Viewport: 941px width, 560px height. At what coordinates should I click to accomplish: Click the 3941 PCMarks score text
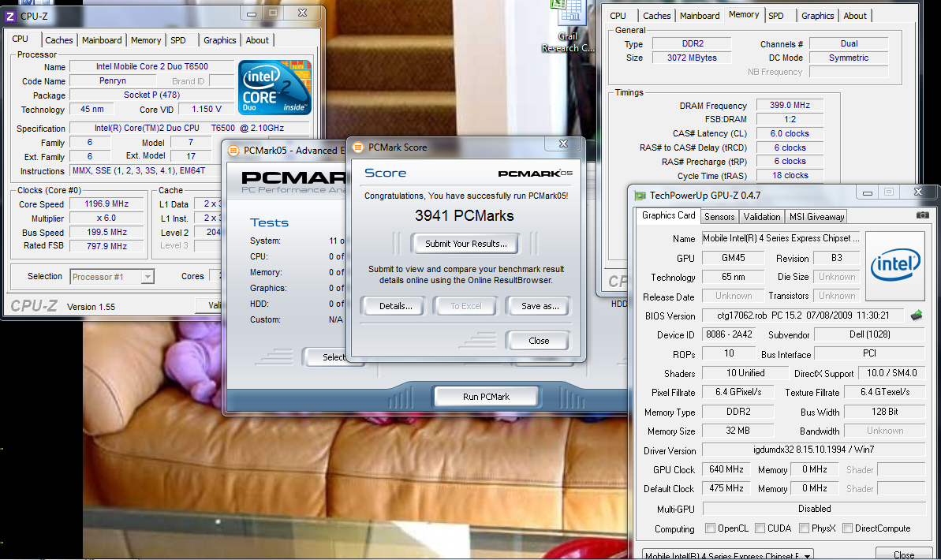point(465,216)
